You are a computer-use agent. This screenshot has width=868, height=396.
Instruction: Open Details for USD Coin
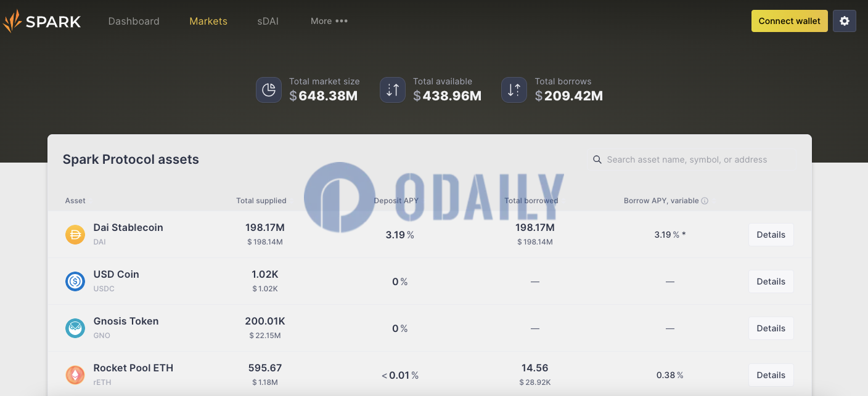coord(771,281)
